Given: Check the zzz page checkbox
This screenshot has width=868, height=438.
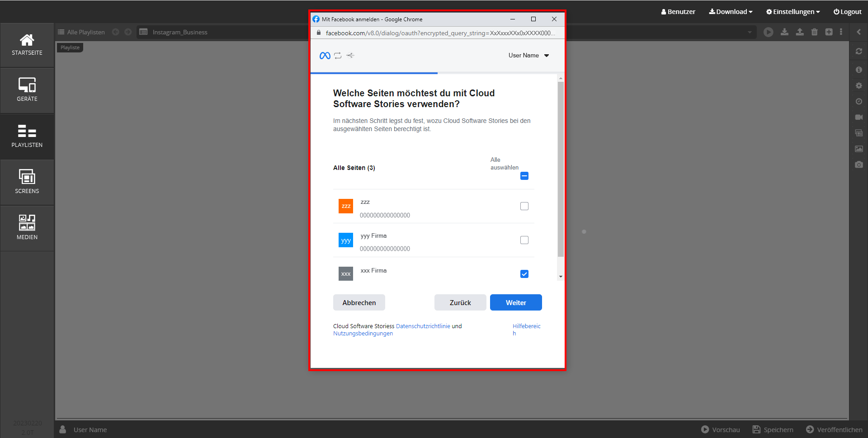Looking at the screenshot, I should 524,206.
